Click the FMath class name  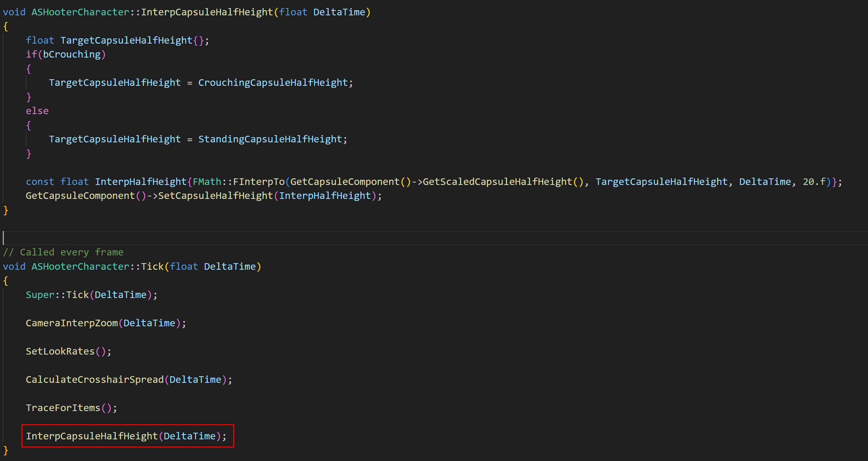click(x=207, y=182)
